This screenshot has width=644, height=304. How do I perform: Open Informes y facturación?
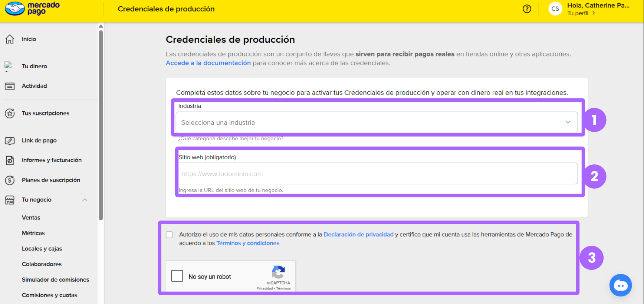coord(52,160)
